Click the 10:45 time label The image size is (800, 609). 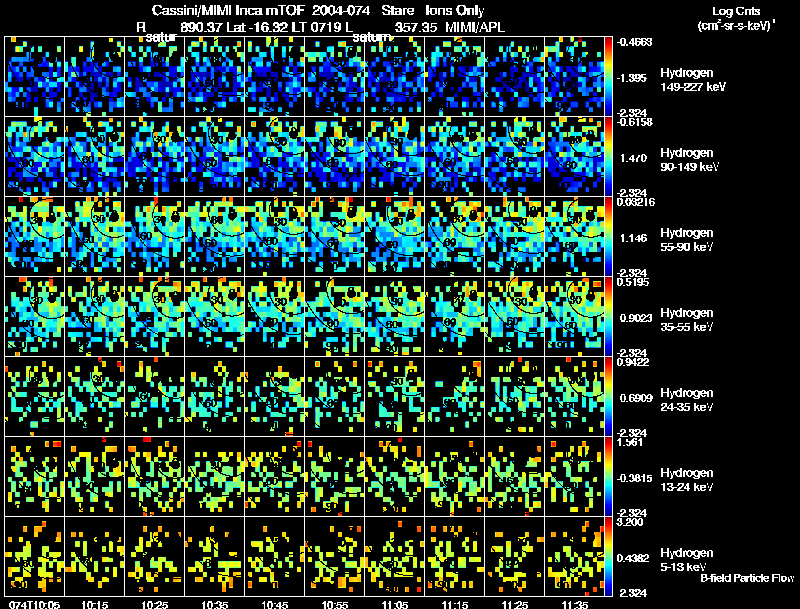click(x=275, y=605)
